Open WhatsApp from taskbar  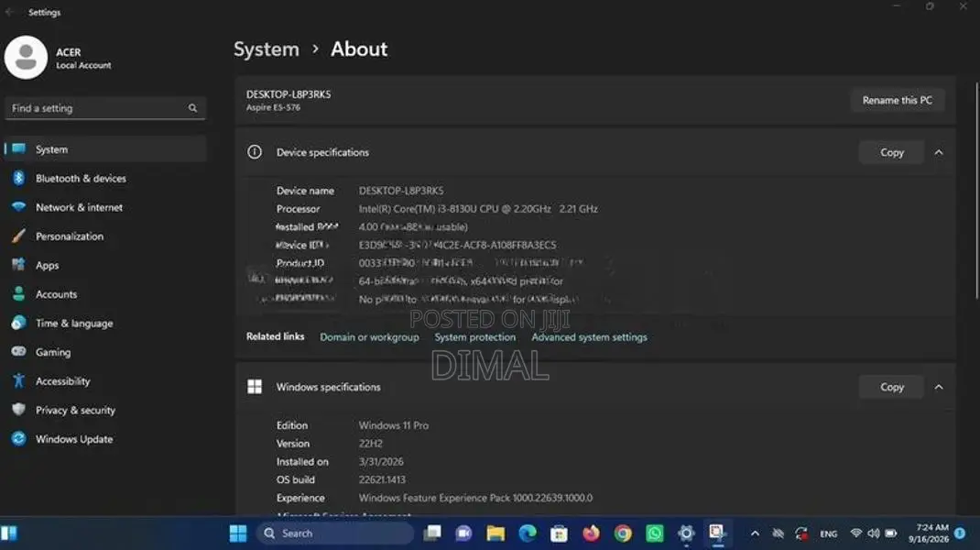pyautogui.click(x=654, y=533)
